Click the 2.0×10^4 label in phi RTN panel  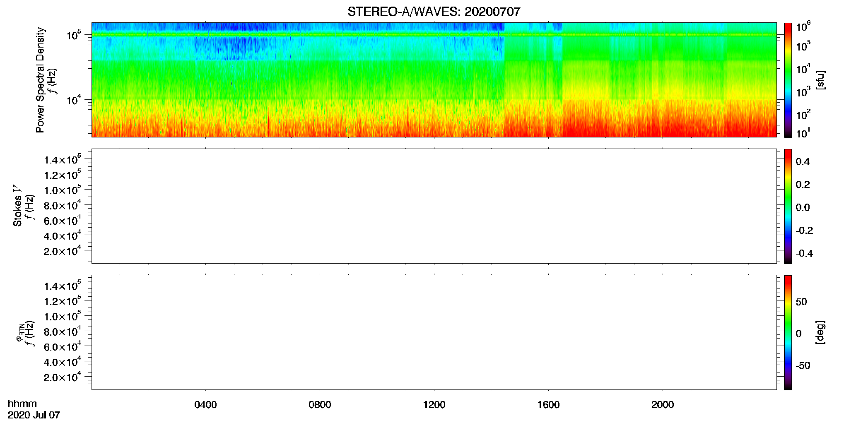pos(63,377)
